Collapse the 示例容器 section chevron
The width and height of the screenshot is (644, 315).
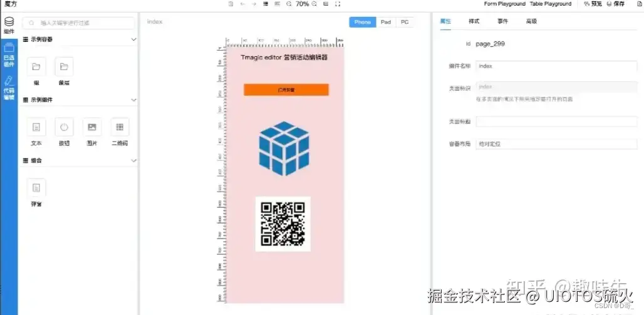[x=133, y=39]
